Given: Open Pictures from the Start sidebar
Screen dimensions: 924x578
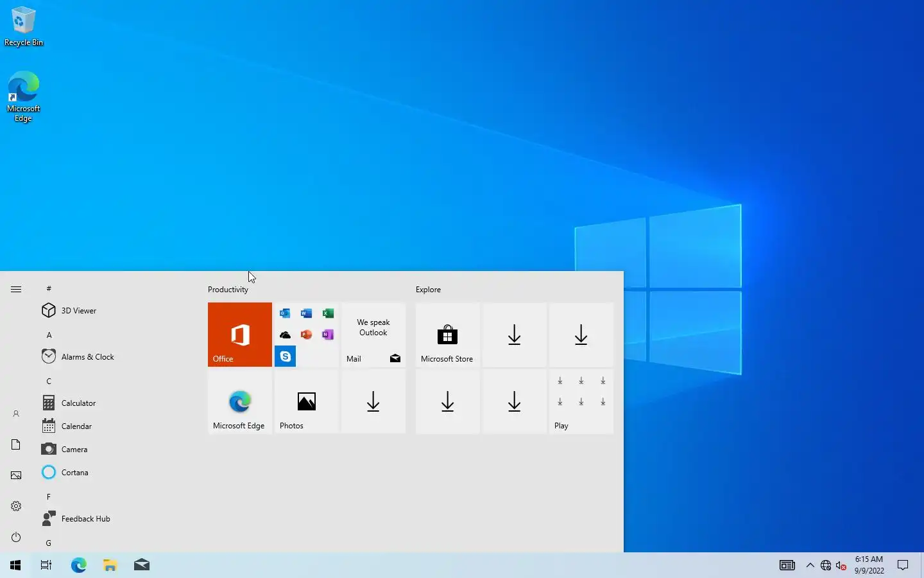Looking at the screenshot, I should click(x=16, y=476).
